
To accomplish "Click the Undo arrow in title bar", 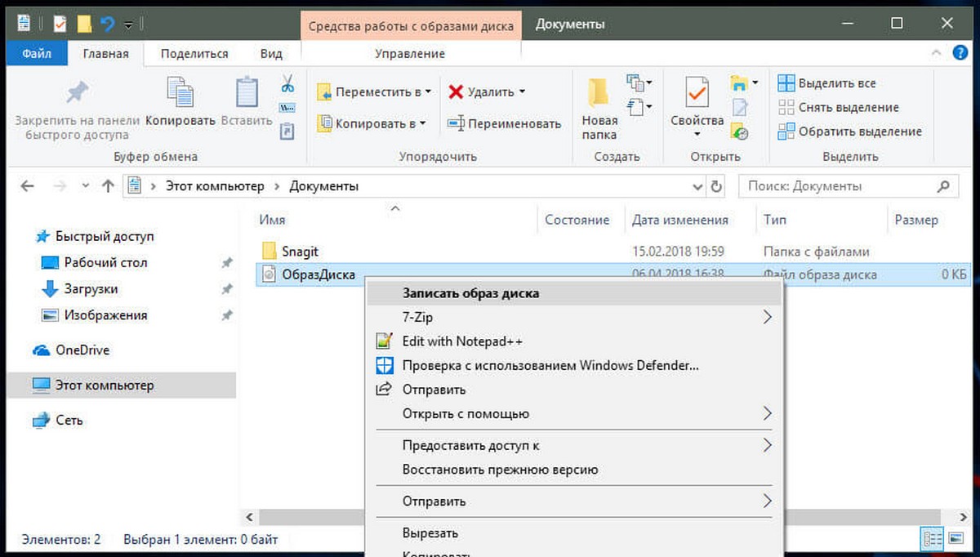I will (107, 24).
